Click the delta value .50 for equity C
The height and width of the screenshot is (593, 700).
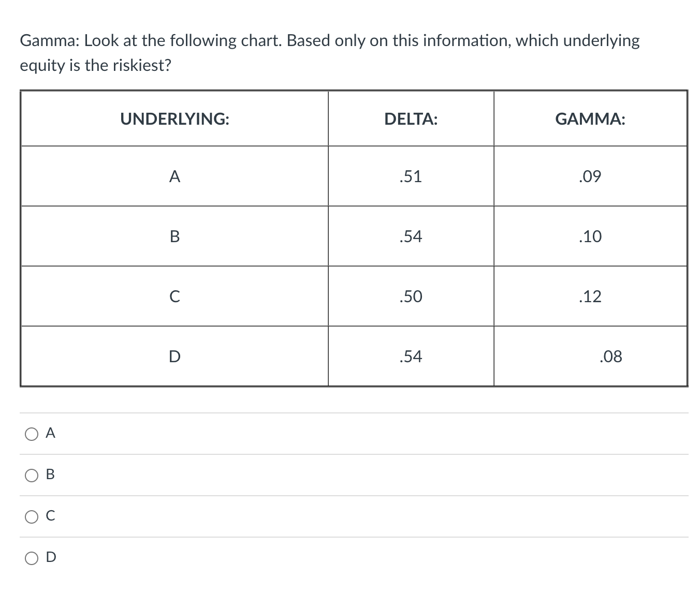pyautogui.click(x=411, y=297)
